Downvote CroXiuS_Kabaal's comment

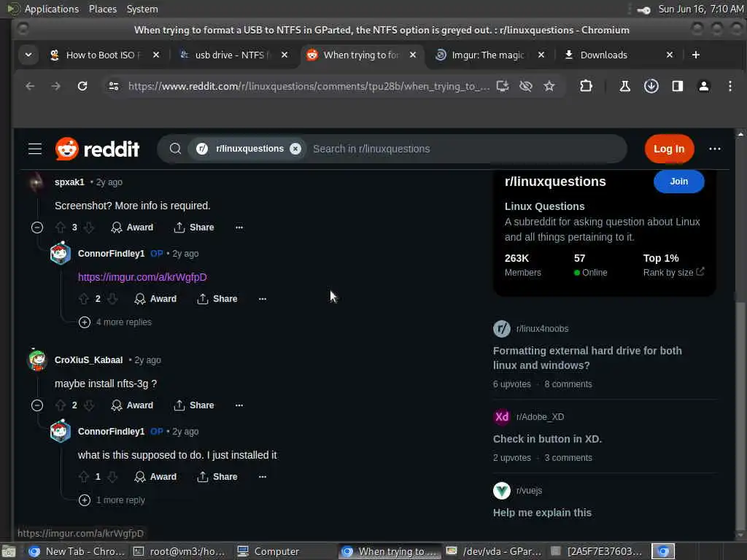[89, 405]
